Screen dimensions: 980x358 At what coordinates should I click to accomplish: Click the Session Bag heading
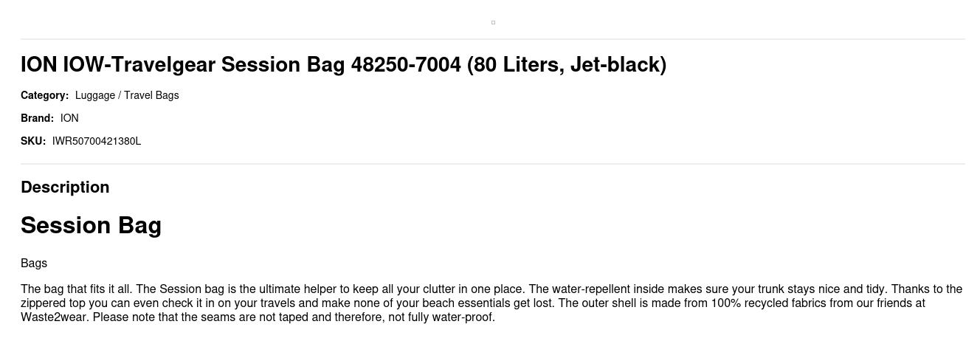91,225
